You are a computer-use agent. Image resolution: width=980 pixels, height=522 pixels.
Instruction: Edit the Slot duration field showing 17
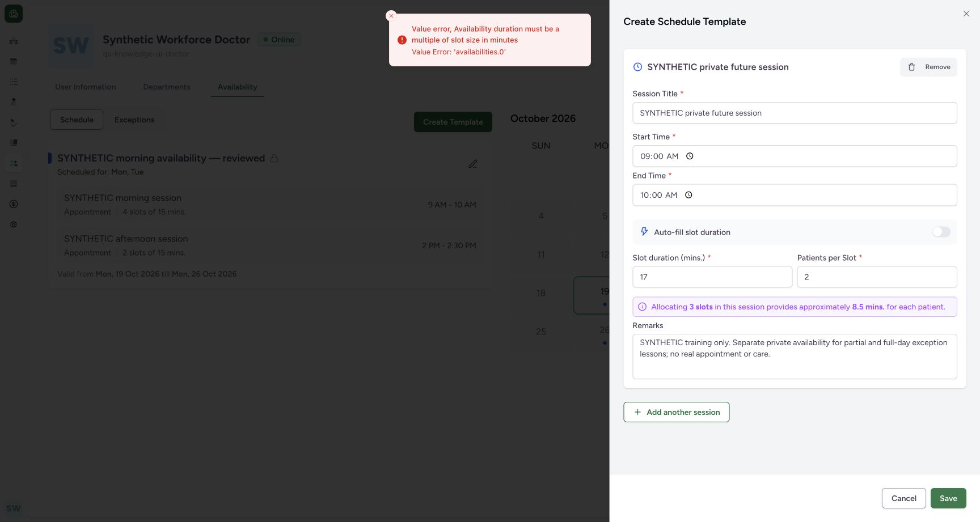point(712,277)
